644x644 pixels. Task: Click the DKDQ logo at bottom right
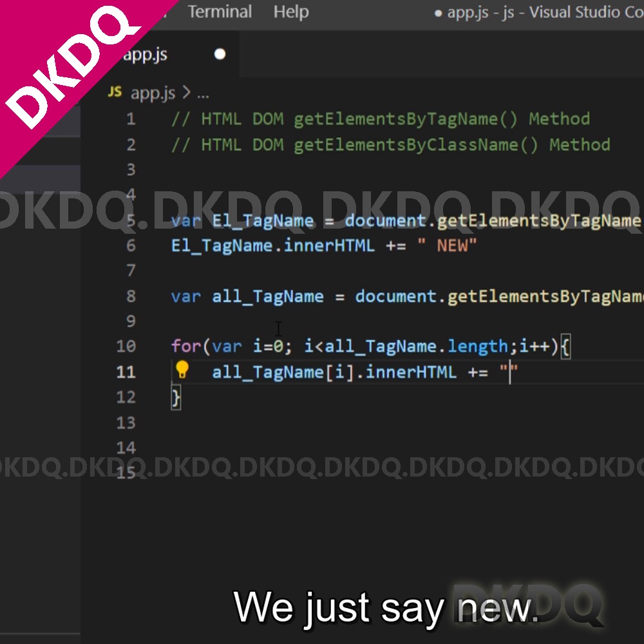point(529,605)
